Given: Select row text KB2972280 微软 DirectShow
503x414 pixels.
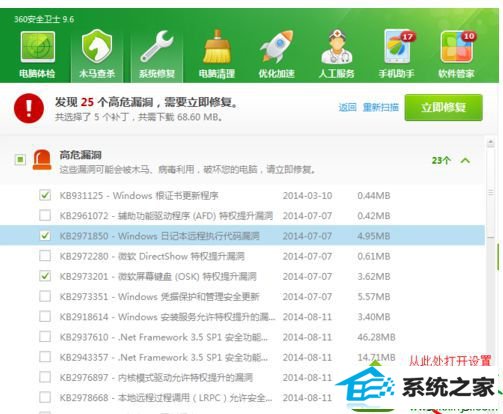Looking at the screenshot, I should click(152, 256).
